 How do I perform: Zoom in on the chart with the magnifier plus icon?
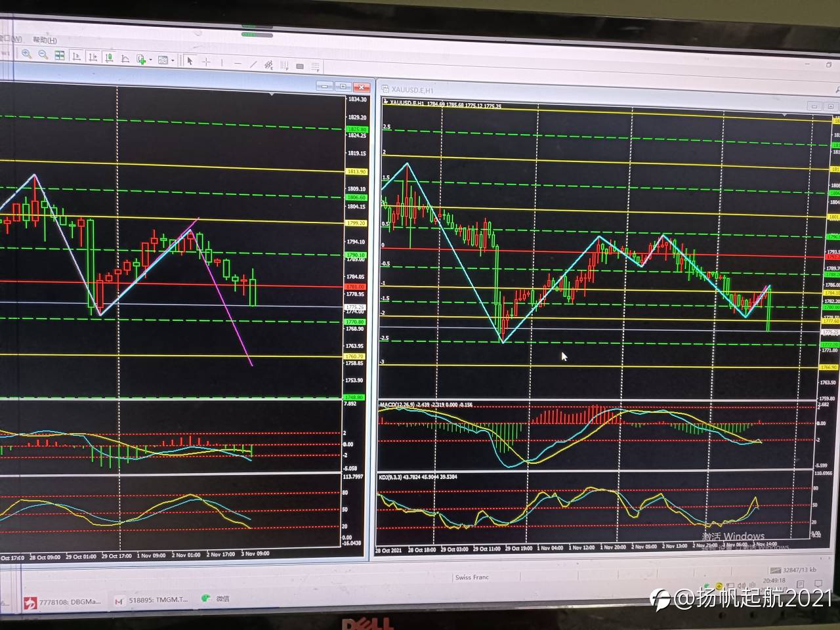click(27, 54)
